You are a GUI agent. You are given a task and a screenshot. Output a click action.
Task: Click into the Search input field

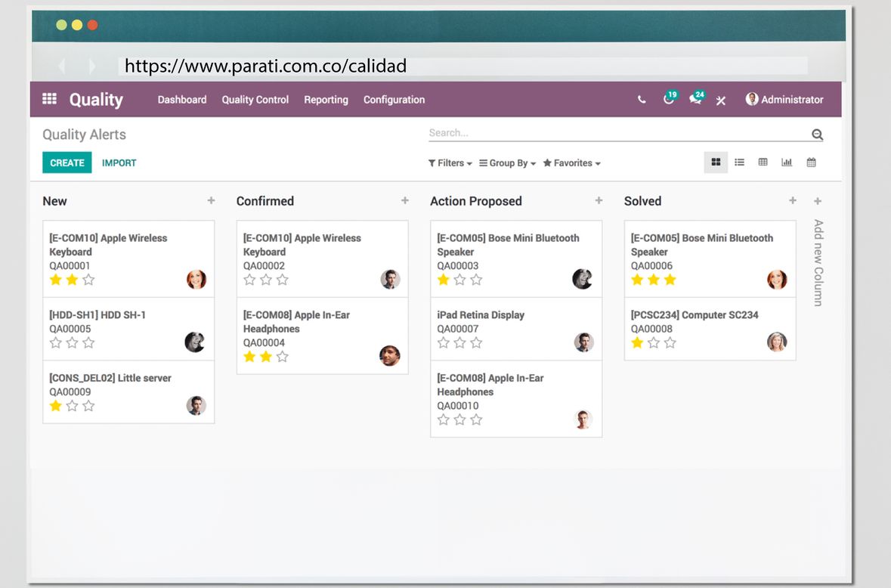pos(616,133)
